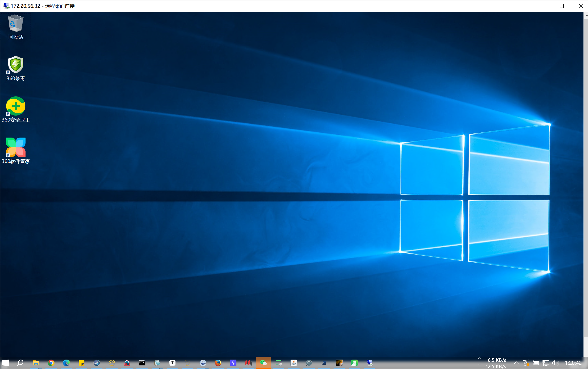The width and height of the screenshot is (588, 369).
Task: Click the system clock showing 1:20:42
Action: pyautogui.click(x=573, y=363)
